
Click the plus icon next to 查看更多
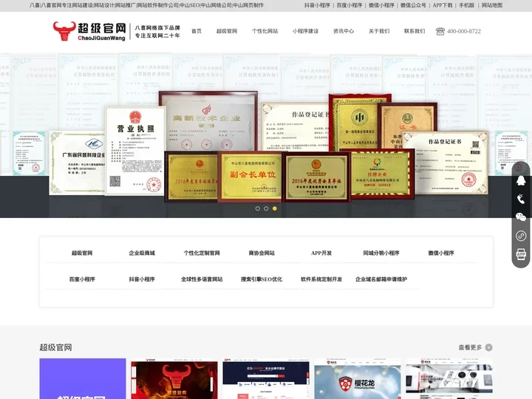488,347
